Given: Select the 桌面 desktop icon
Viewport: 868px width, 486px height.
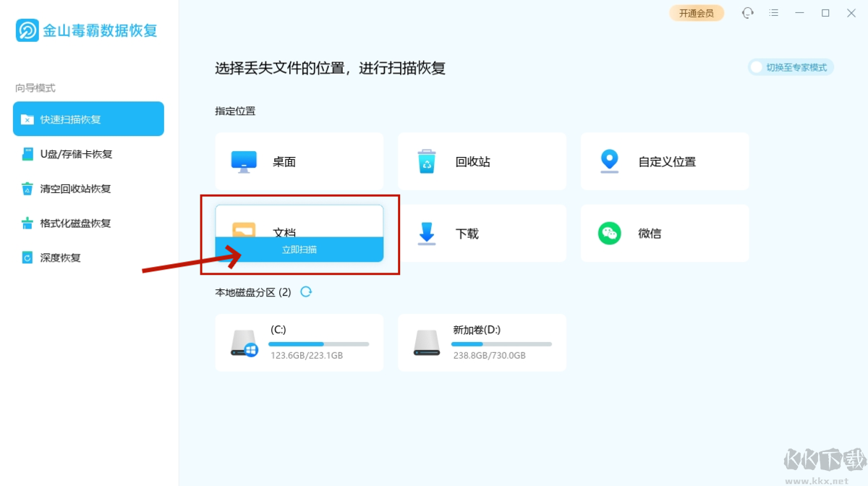Looking at the screenshot, I should click(x=244, y=161).
